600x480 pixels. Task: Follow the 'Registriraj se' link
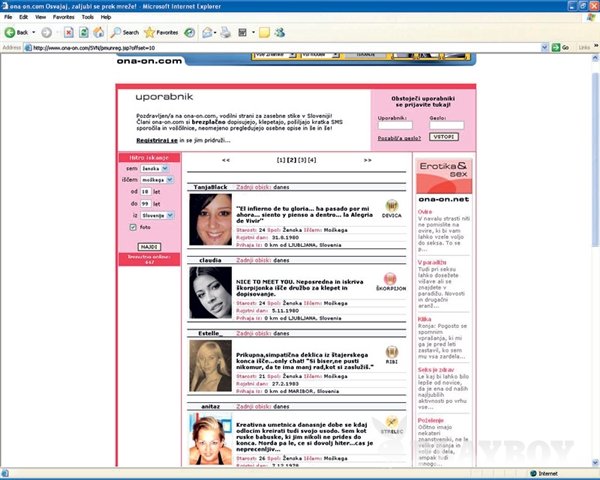click(x=157, y=140)
